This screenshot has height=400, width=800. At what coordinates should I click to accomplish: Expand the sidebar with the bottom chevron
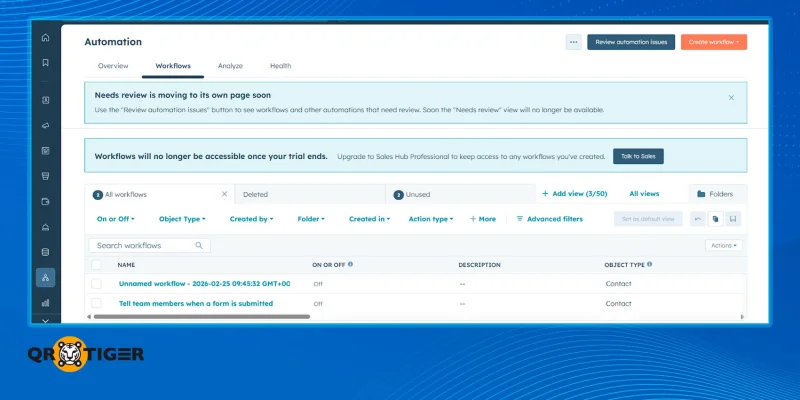click(x=45, y=321)
